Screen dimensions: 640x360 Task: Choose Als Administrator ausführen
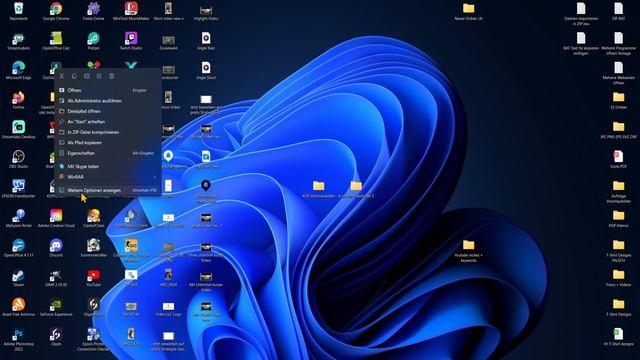(108, 101)
